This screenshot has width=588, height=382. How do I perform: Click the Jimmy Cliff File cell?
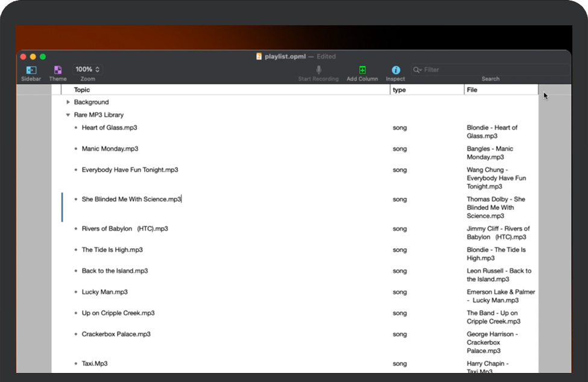point(498,233)
